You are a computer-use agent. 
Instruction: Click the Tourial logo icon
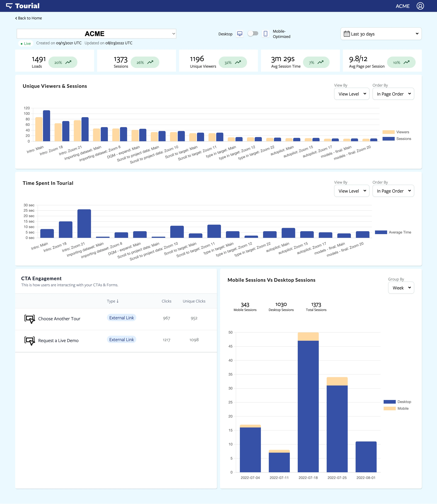[9, 6]
